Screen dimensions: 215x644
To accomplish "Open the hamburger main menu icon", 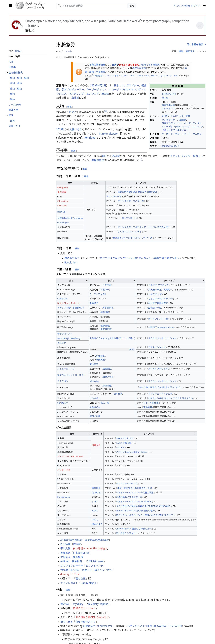I will pyautogui.click(x=10, y=6).
